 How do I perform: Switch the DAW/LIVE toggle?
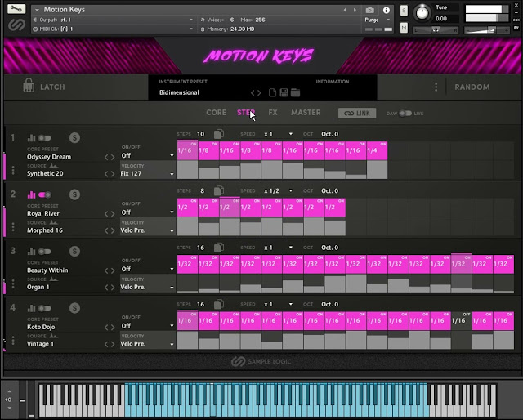tap(405, 114)
